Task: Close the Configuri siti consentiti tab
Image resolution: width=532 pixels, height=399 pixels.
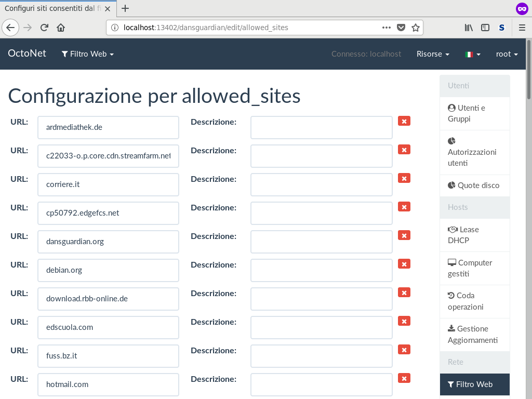Action: coord(108,9)
